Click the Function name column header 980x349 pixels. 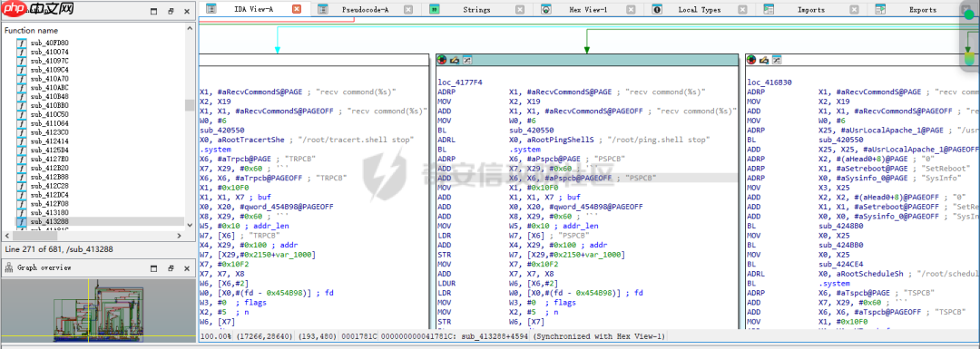point(31,30)
